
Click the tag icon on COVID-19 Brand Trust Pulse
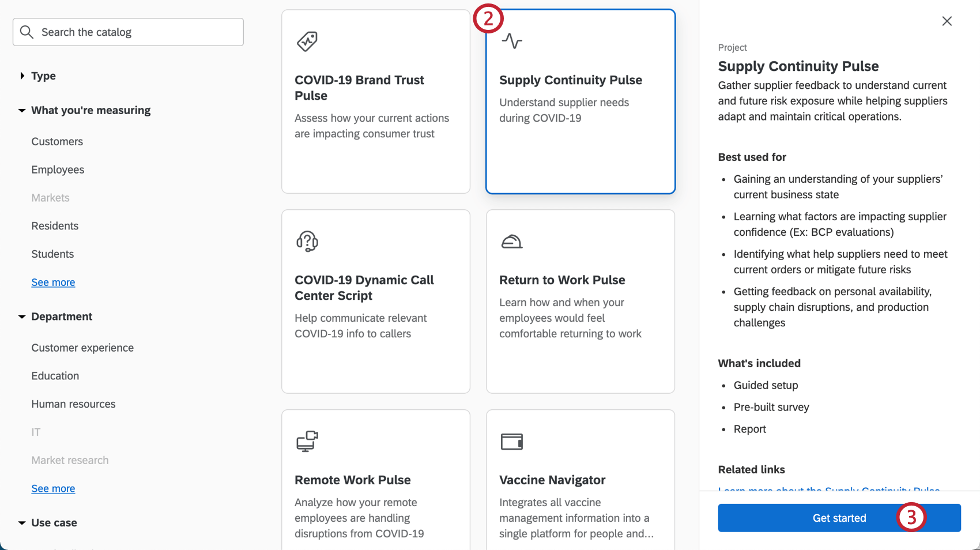click(307, 41)
